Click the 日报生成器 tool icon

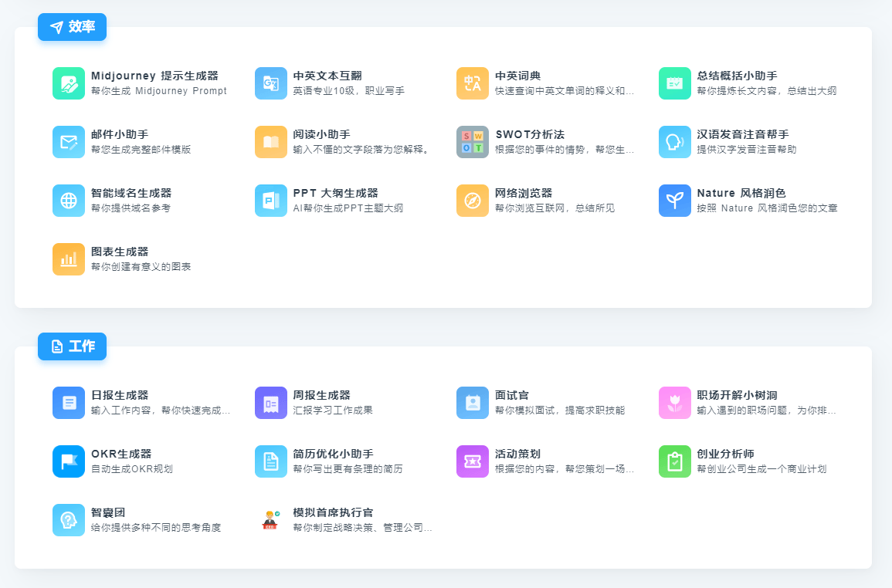68,402
